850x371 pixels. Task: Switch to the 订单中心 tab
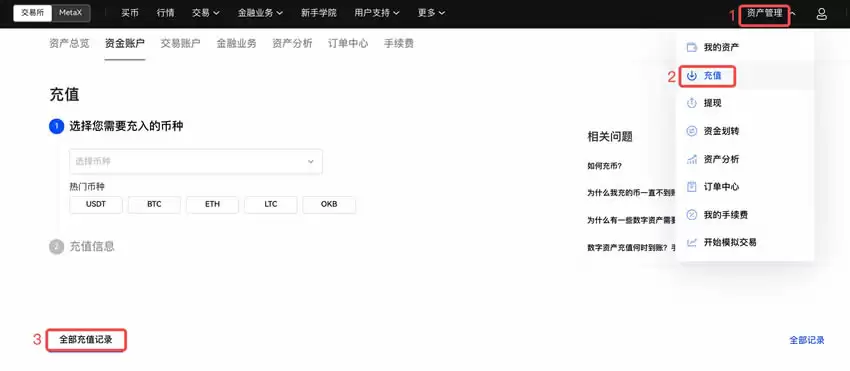point(348,44)
